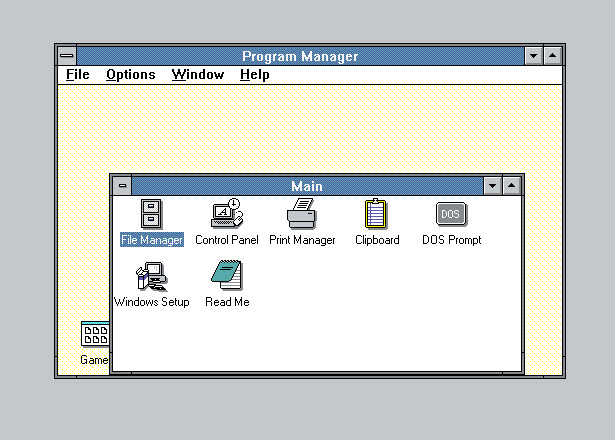The image size is (615, 440).
Task: Click the Program Manager title bar
Action: point(300,56)
